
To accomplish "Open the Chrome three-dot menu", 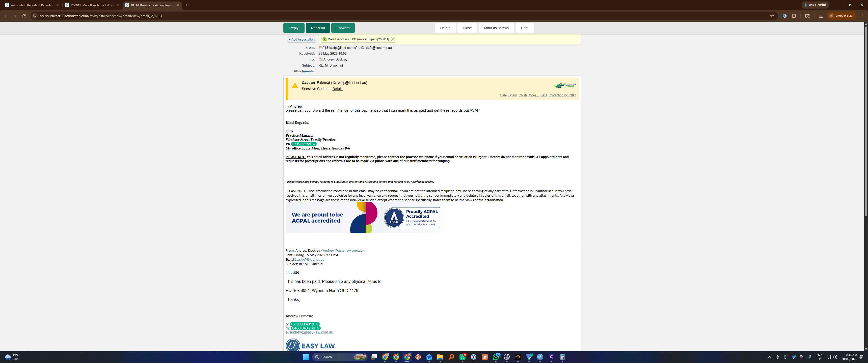I will [862, 16].
